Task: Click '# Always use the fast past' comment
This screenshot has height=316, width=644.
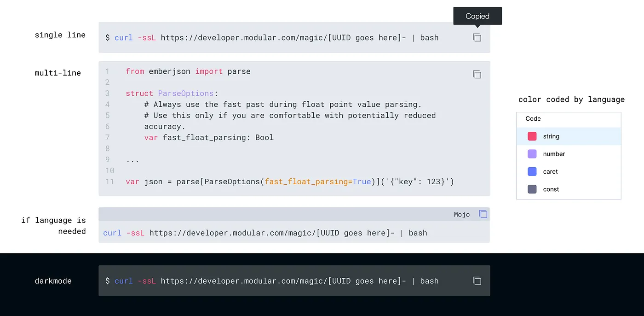Action: tap(283, 105)
